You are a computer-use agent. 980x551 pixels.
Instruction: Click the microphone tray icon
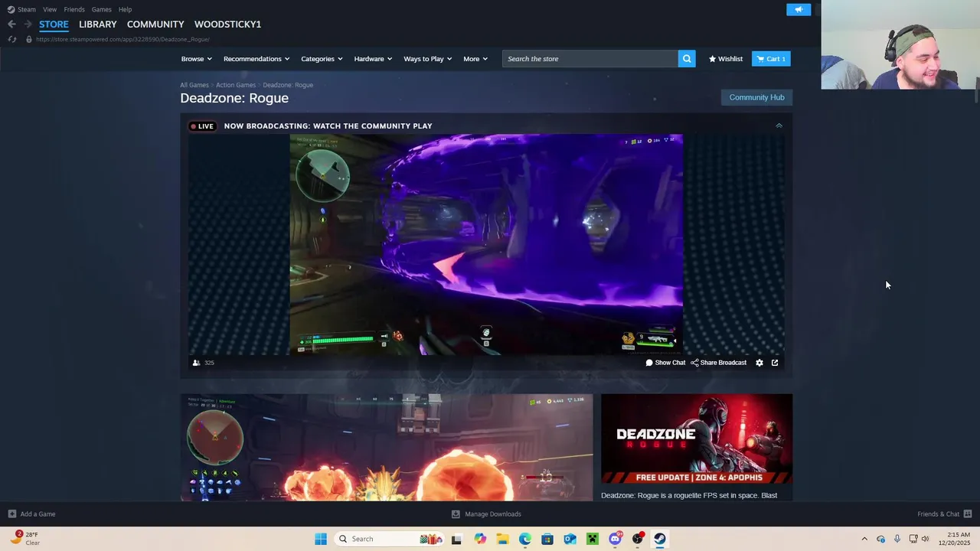[897, 539]
